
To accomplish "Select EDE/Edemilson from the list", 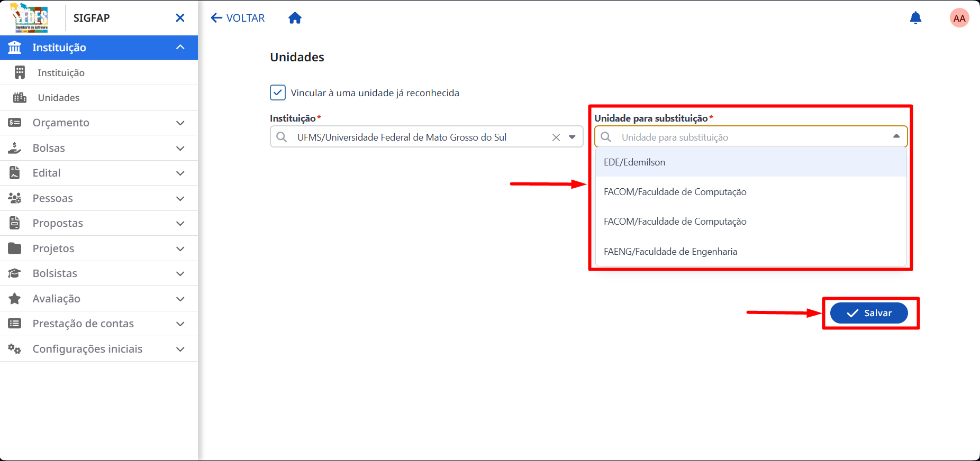I will click(x=751, y=162).
